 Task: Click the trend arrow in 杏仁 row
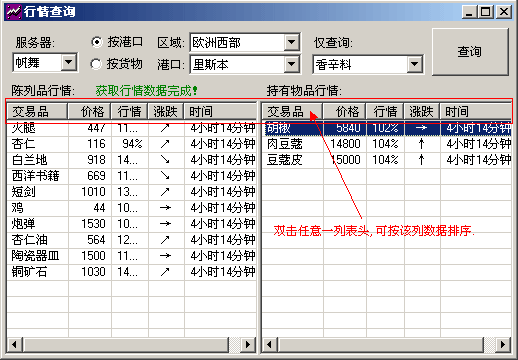pos(165,144)
